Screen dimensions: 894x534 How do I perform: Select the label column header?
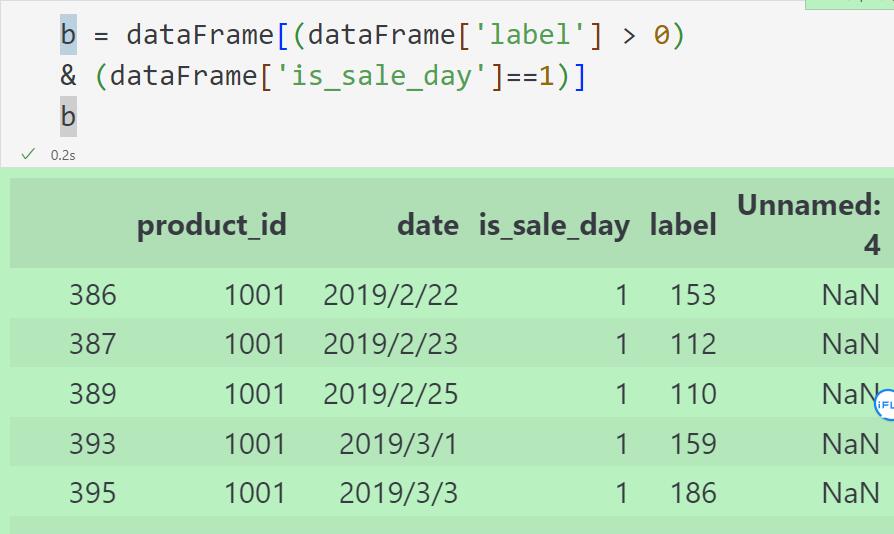click(683, 225)
